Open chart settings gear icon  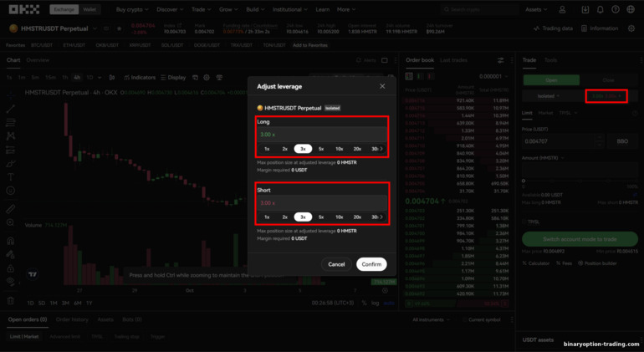click(207, 77)
